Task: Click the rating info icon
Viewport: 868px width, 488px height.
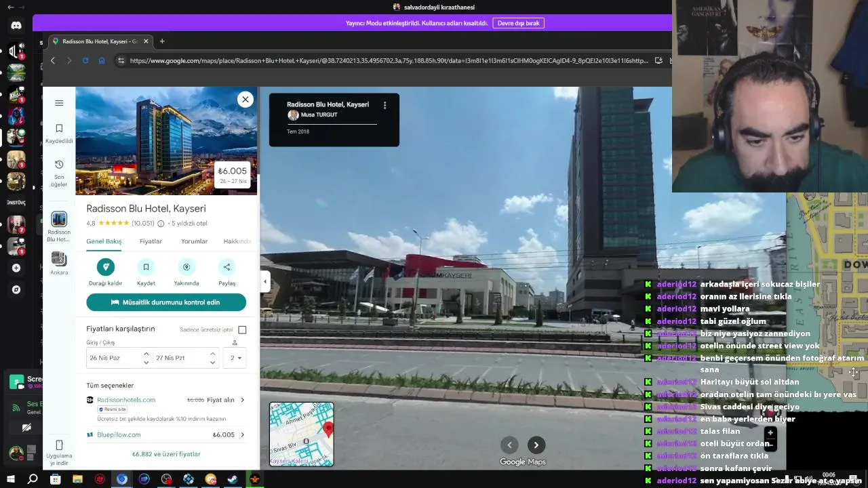Action: [161, 224]
